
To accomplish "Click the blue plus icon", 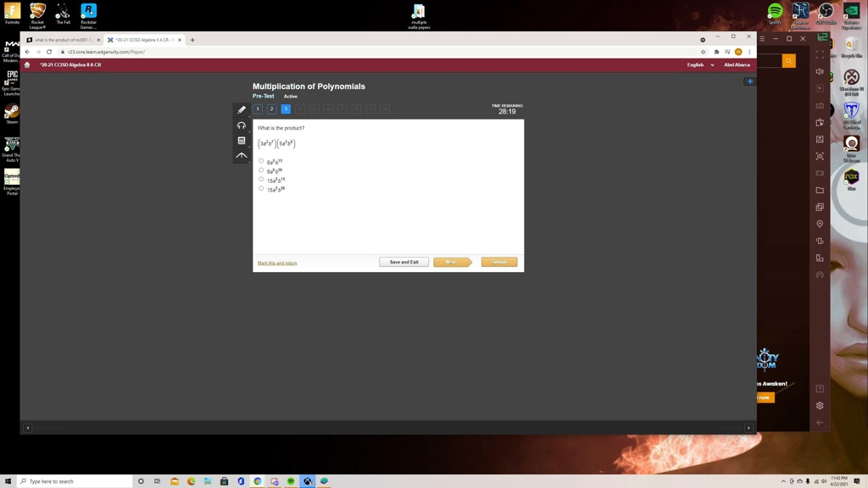I will pyautogui.click(x=749, y=81).
